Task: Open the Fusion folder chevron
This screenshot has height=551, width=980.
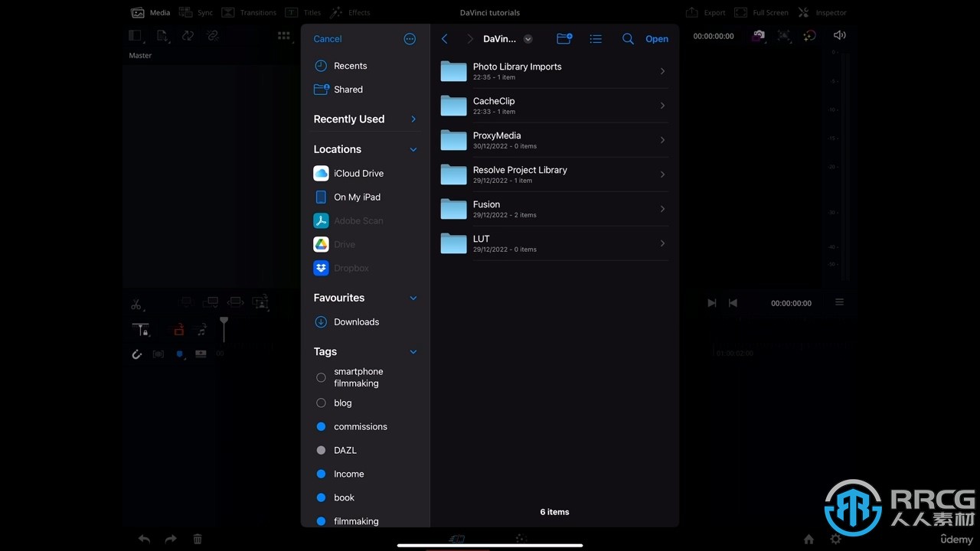Action: (662, 209)
